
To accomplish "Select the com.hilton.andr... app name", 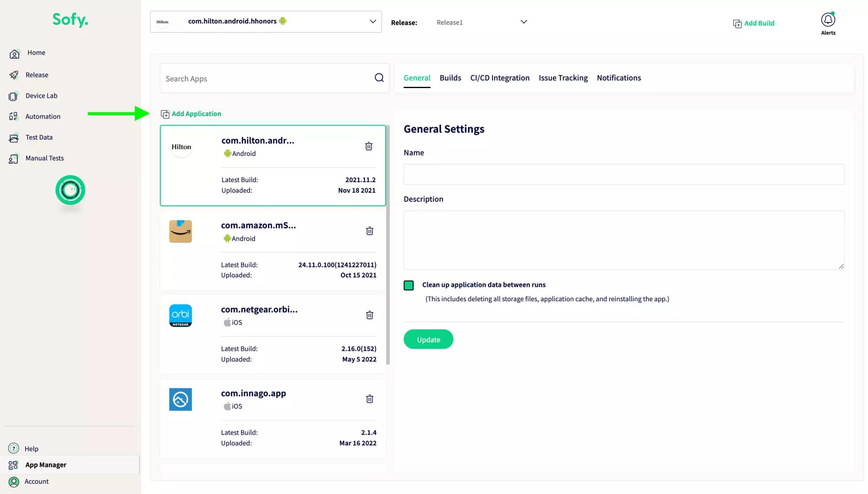I will pyautogui.click(x=258, y=141).
